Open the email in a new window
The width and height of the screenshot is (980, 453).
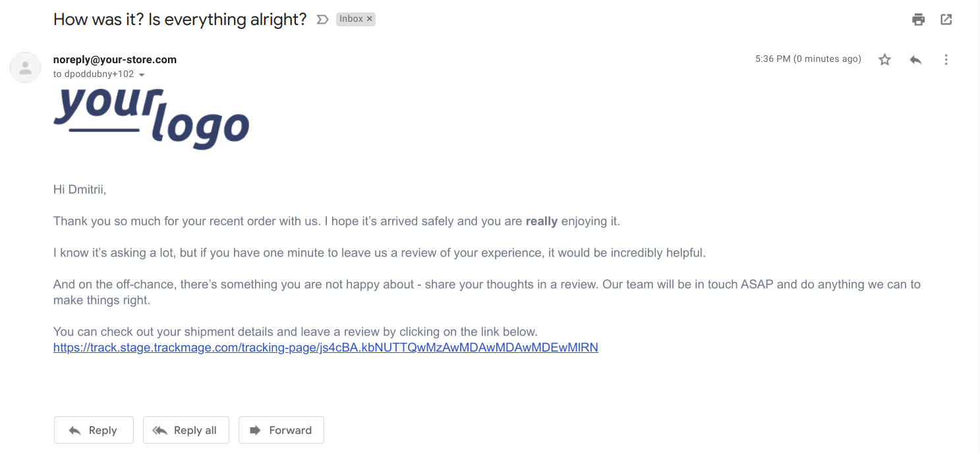click(x=946, y=20)
